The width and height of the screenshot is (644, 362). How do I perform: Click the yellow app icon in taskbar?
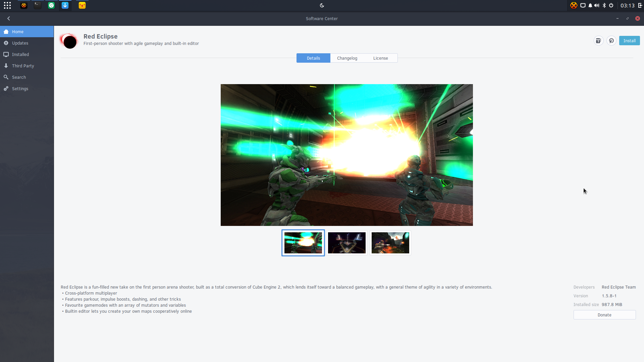click(82, 5)
